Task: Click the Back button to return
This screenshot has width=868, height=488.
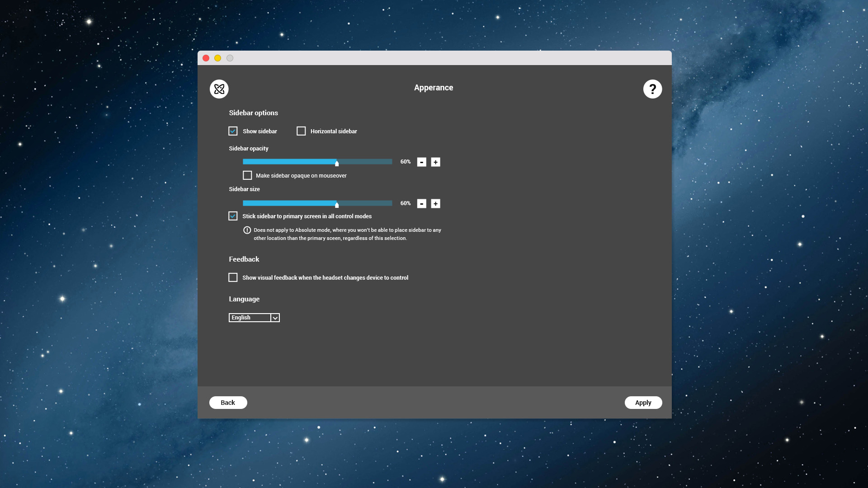Action: click(228, 402)
